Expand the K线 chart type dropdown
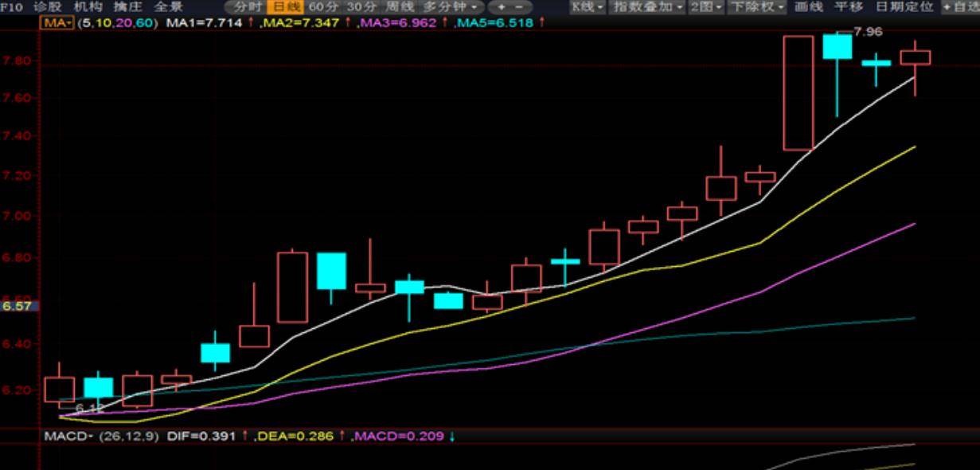 [589, 6]
